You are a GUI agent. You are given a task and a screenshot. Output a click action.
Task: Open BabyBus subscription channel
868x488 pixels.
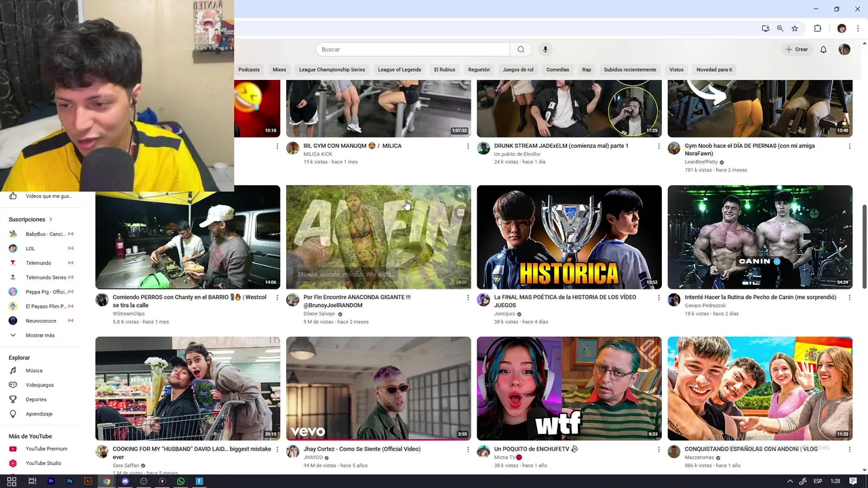(x=45, y=234)
